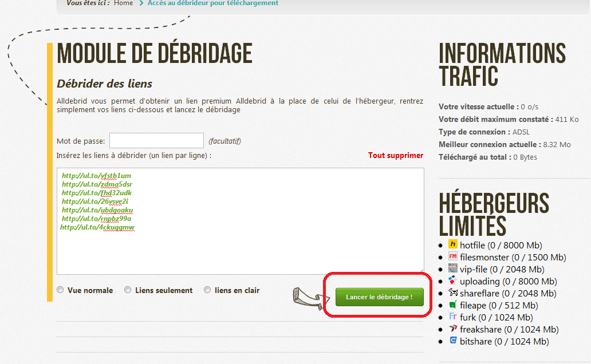Click the freakshare host icon

[x=452, y=329]
